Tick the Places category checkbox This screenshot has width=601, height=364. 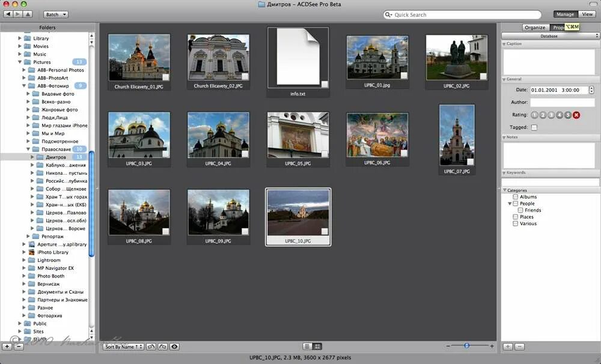click(515, 217)
